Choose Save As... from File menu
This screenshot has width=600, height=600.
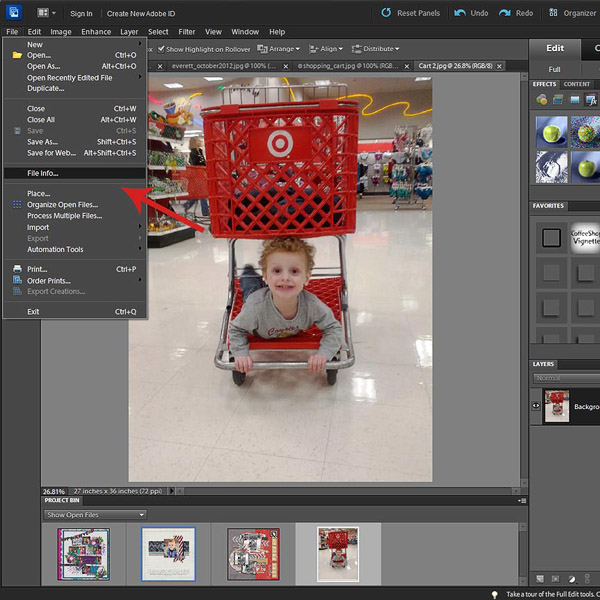pos(75,142)
